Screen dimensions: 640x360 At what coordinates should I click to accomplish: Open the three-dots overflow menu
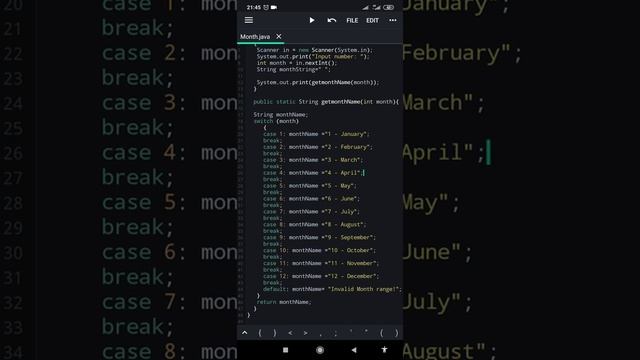393,20
